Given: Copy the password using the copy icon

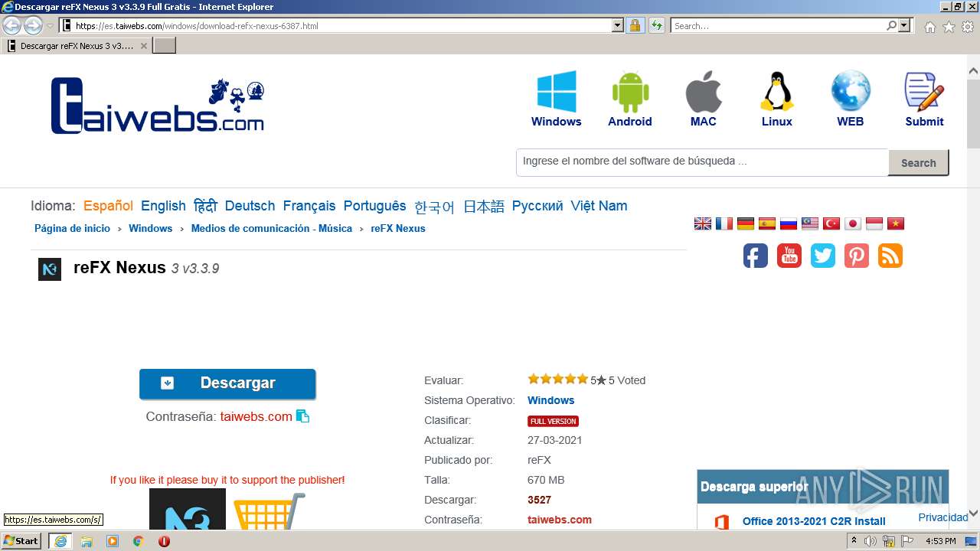Looking at the screenshot, I should pos(302,416).
